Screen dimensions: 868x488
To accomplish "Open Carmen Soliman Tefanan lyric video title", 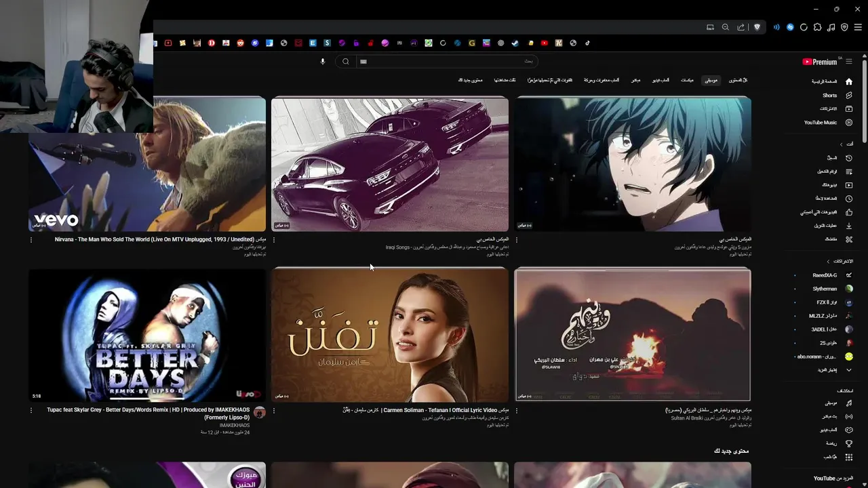I will pos(426,410).
